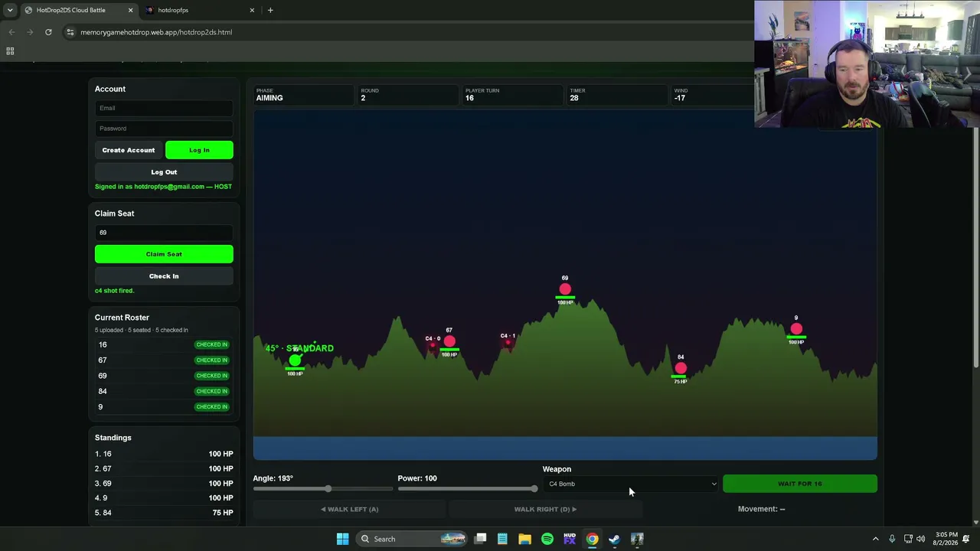Click red player 69 on the hilltop
Screen dimensions: 980x551
coord(565,289)
